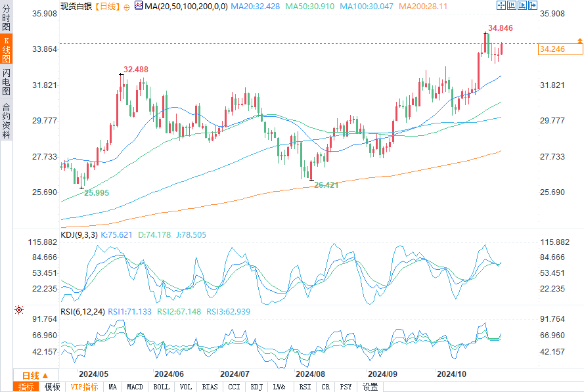Open the KDJ(9,3,3) parameter label

78,234
